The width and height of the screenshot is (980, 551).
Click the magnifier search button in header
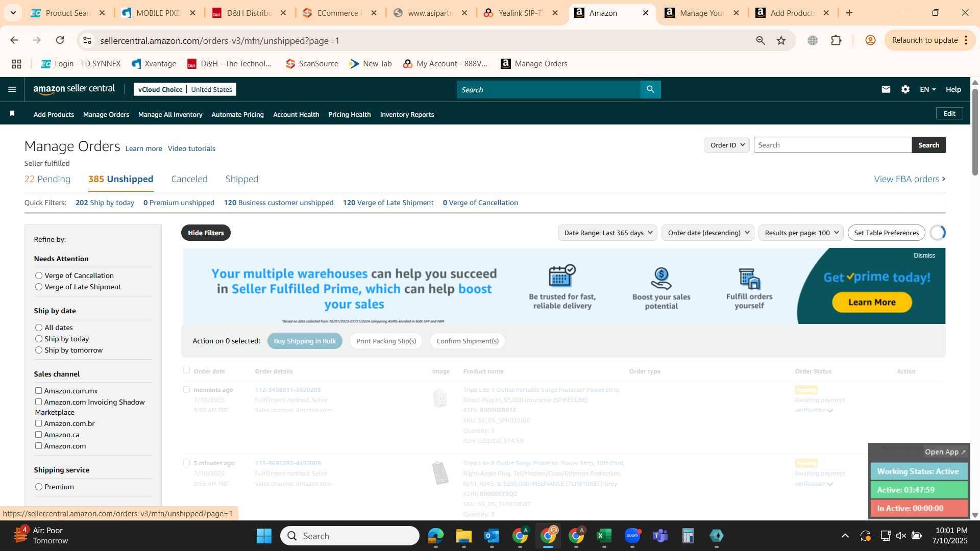point(650,89)
